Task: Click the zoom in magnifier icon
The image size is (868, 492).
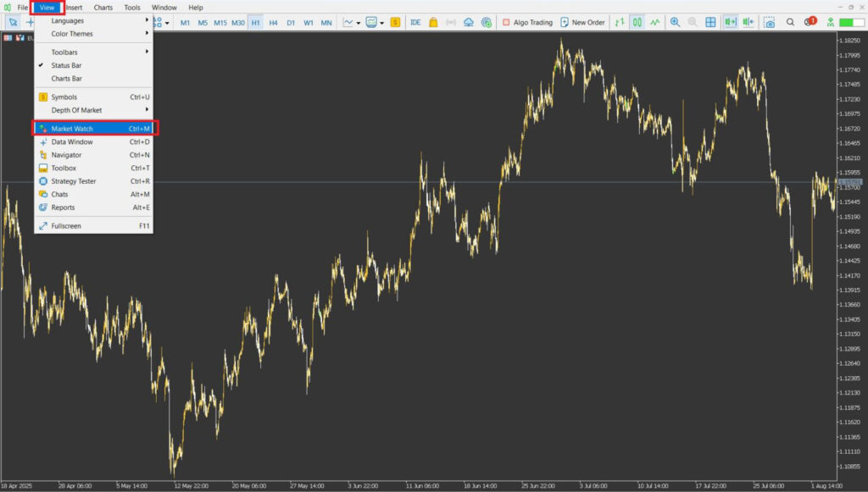Action: [675, 22]
